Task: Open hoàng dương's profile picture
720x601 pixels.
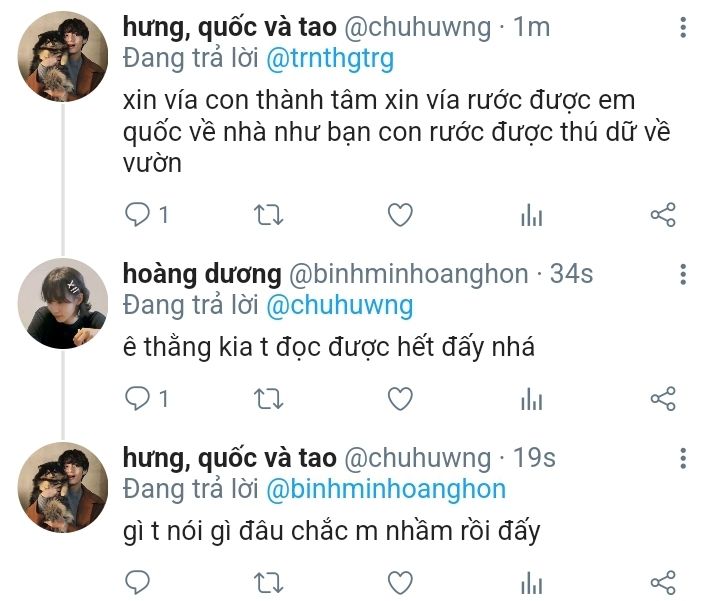Action: (63, 303)
